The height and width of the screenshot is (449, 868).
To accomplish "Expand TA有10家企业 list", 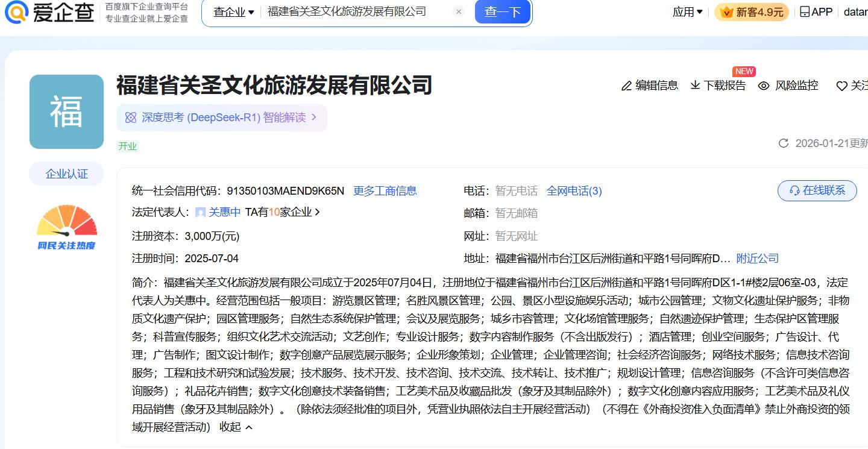I will 283,212.
